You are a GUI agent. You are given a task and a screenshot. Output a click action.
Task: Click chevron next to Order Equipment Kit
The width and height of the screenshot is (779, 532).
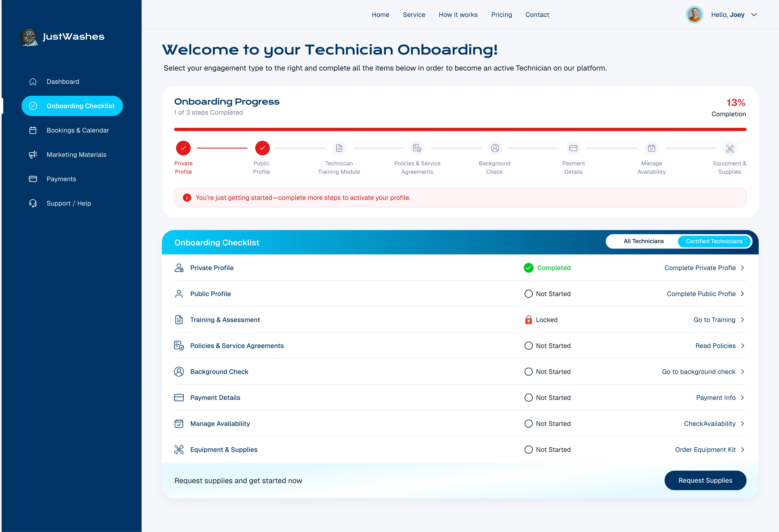[x=743, y=450]
